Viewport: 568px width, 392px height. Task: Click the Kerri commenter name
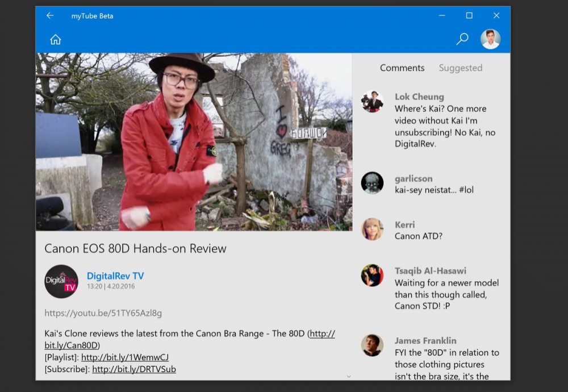coord(404,224)
